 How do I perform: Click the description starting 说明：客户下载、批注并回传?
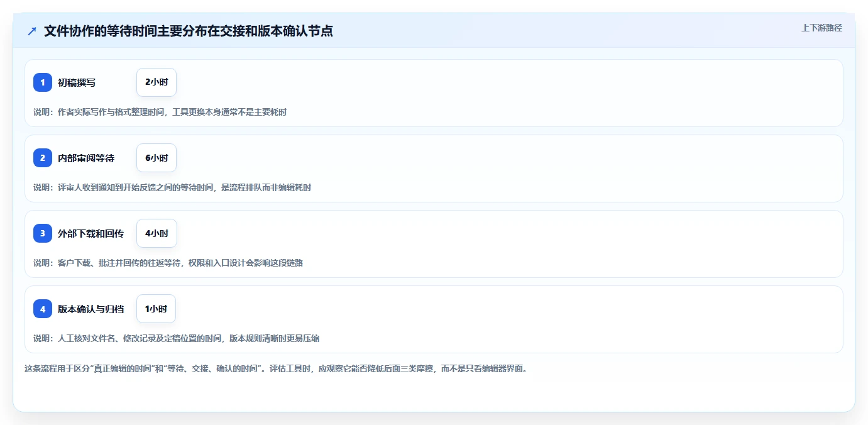pos(168,263)
